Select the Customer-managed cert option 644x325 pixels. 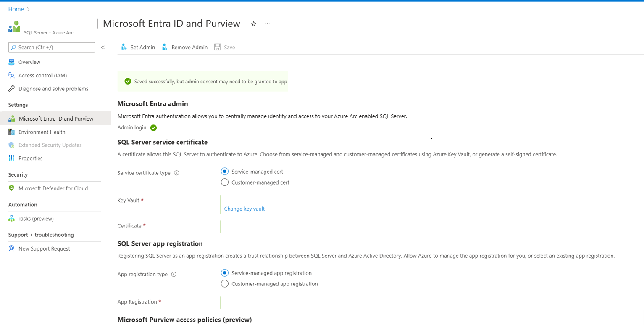[x=225, y=182]
